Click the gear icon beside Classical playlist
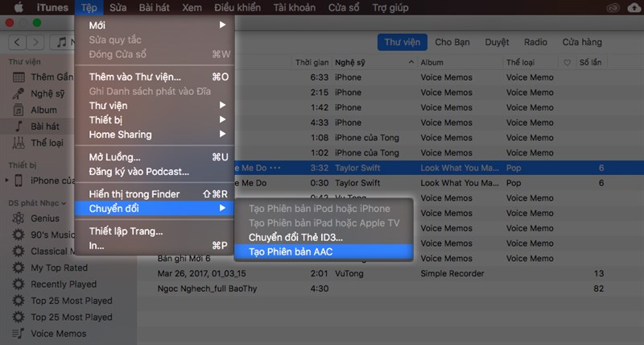 (x=19, y=251)
